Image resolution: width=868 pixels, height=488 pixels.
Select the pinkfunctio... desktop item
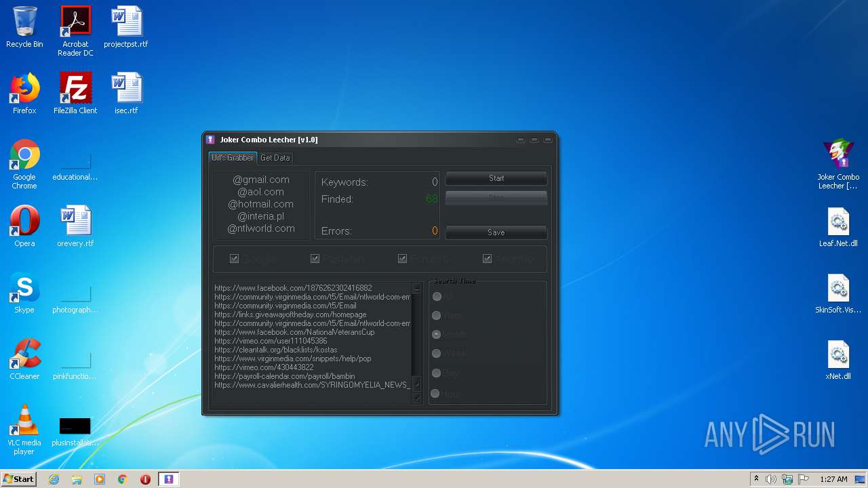click(x=75, y=365)
